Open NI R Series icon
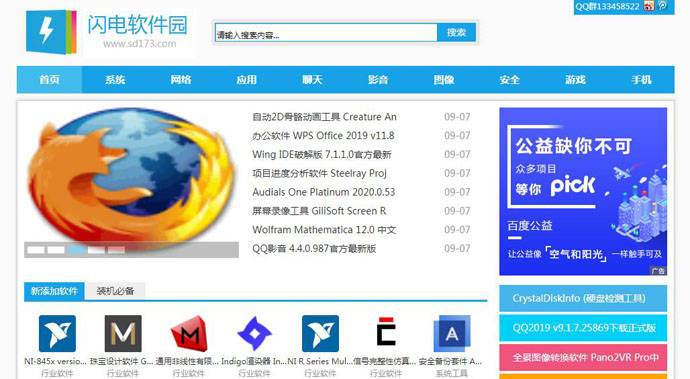 click(320, 333)
